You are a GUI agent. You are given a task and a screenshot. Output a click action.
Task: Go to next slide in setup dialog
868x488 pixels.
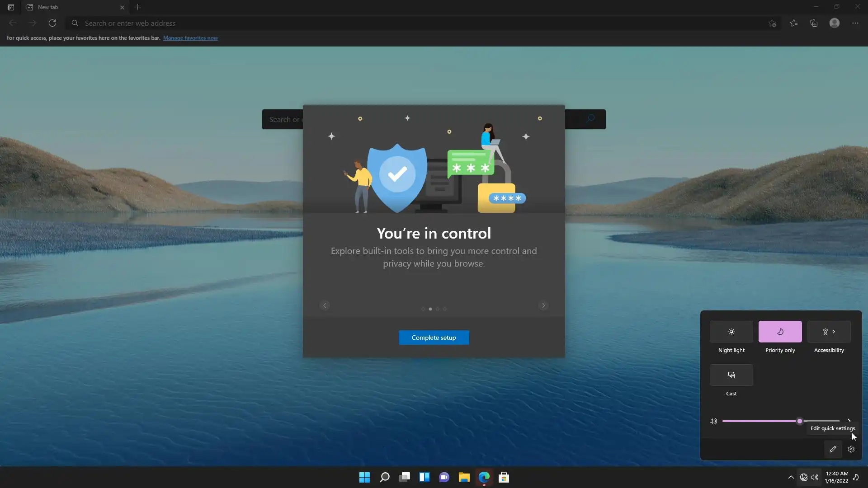[543, 305]
